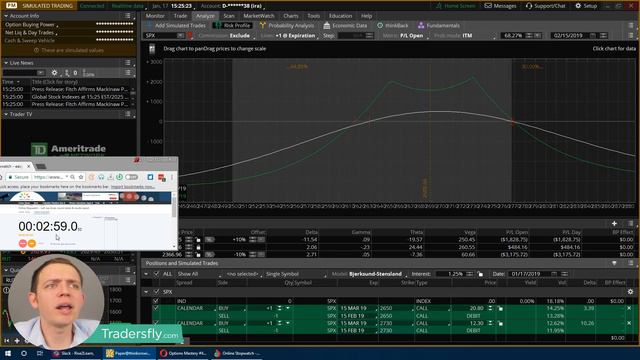This screenshot has width=640, height=360.
Task: Add a price slice with plus icon
Action: coord(614,223)
